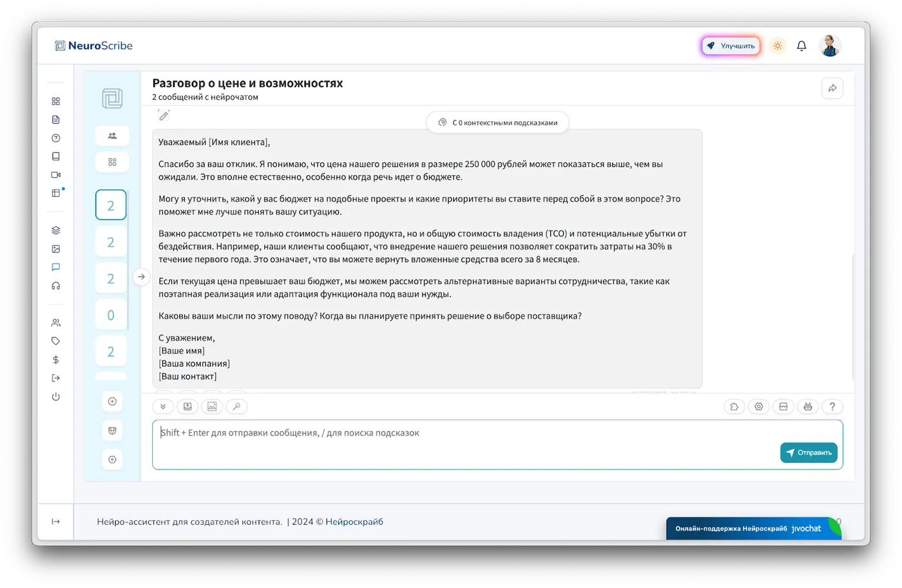Open the headphones audio section in sidebar

(x=56, y=286)
